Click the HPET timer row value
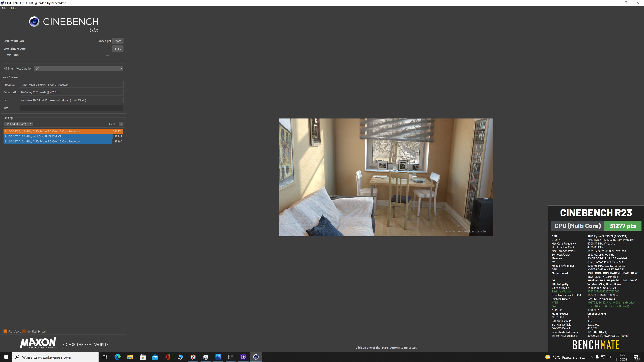This screenshot has height=362, width=644. (611, 303)
